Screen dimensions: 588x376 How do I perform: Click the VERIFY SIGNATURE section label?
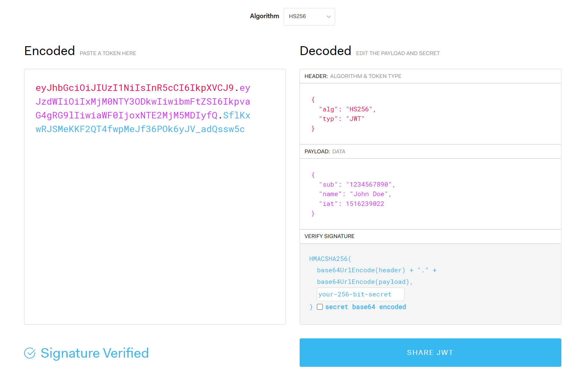click(329, 236)
